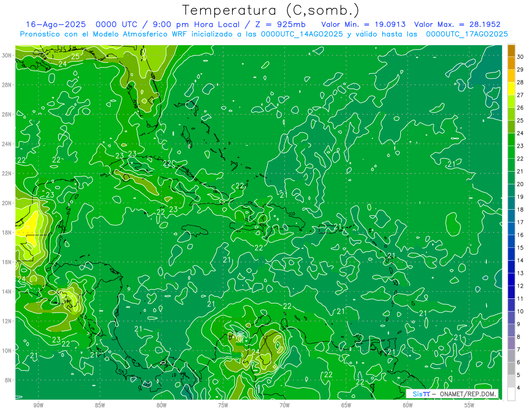Click the '65W' longitude label
Screen dimensions: 532x411
pyautogui.click(x=346, y=405)
